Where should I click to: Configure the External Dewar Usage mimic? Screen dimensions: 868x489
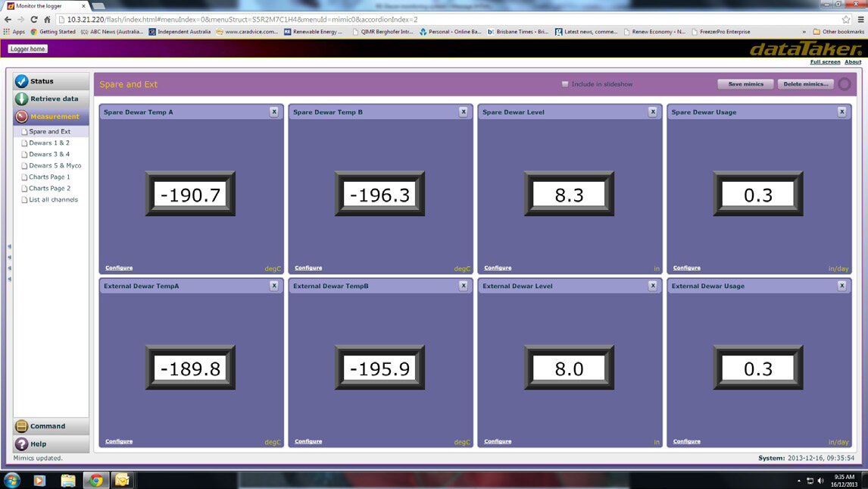[x=687, y=441]
